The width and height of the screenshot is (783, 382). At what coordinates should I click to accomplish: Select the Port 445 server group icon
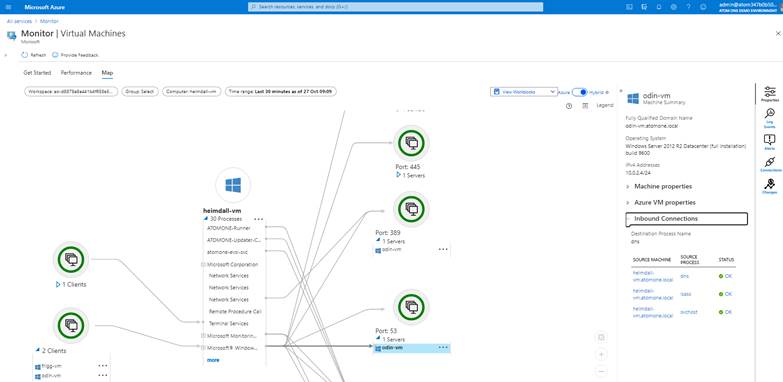point(411,143)
